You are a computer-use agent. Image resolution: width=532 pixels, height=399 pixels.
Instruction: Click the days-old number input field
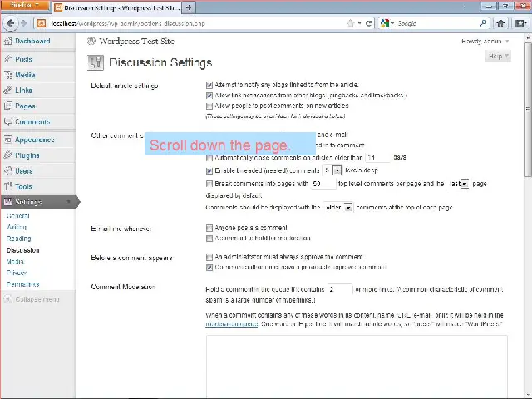point(378,157)
